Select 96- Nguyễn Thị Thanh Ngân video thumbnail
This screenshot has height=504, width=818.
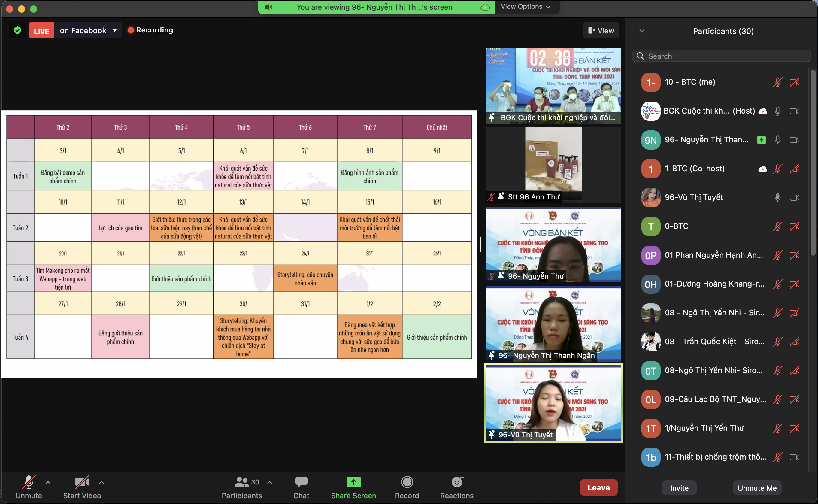point(553,324)
